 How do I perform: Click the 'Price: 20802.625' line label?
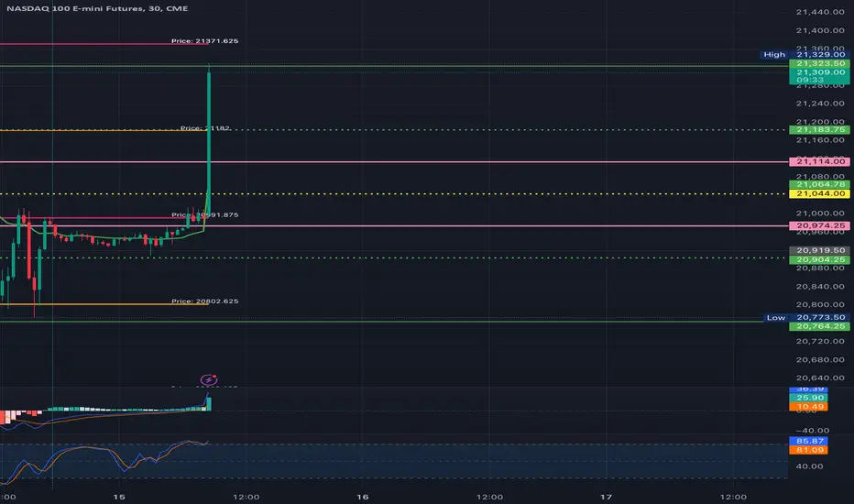click(x=204, y=301)
